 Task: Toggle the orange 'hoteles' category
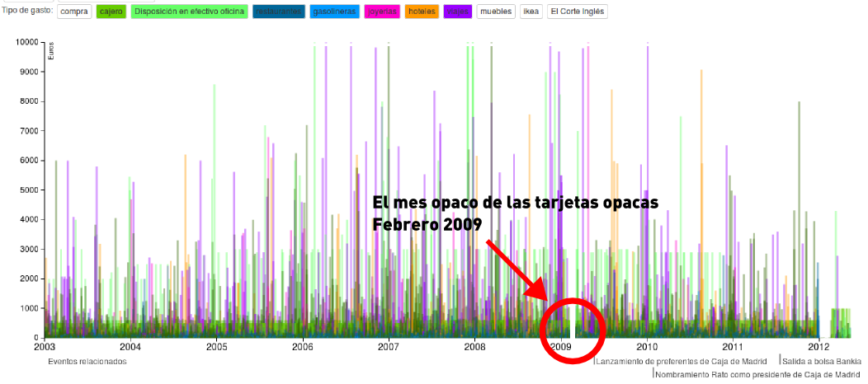tap(422, 12)
